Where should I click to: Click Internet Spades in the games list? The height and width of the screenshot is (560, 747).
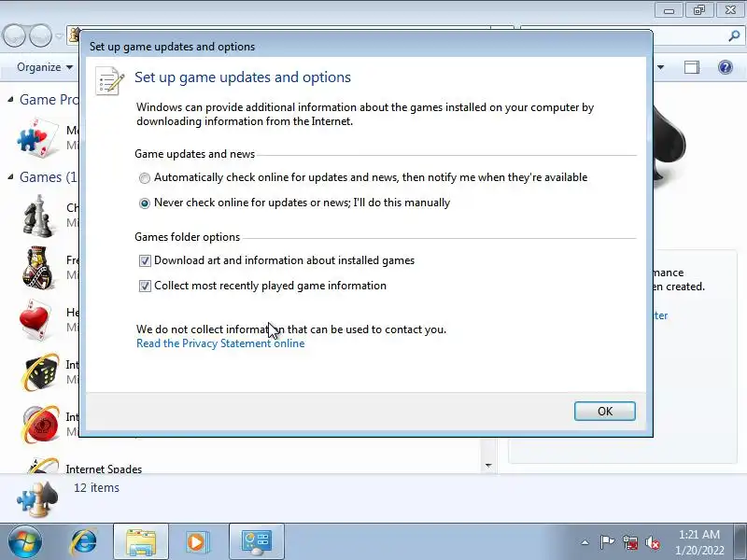coord(104,469)
